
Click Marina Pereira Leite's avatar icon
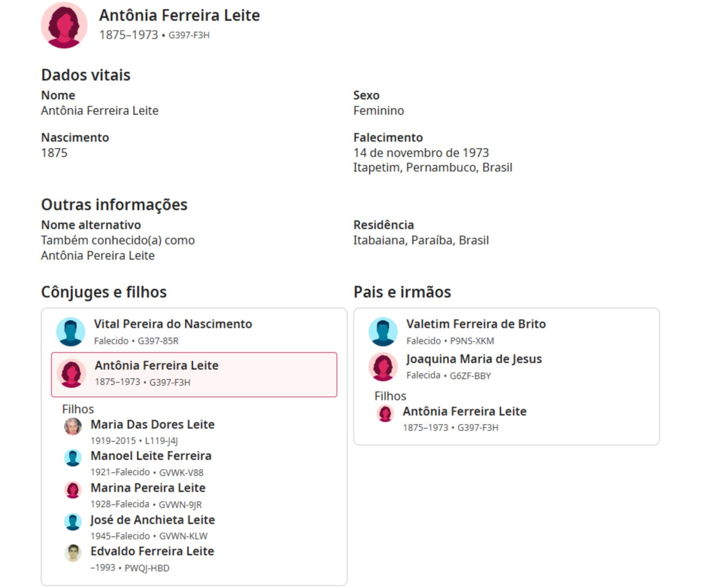coord(73,490)
